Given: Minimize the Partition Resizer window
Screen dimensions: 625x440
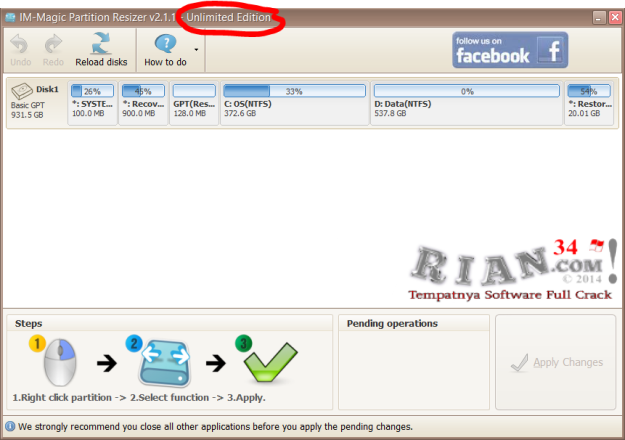Looking at the screenshot, I should click(x=599, y=18).
